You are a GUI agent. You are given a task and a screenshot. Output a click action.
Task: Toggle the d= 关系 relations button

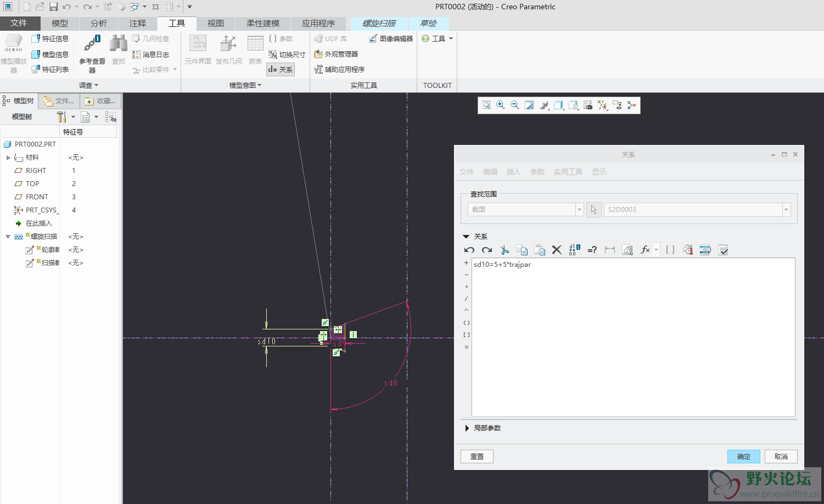click(281, 70)
